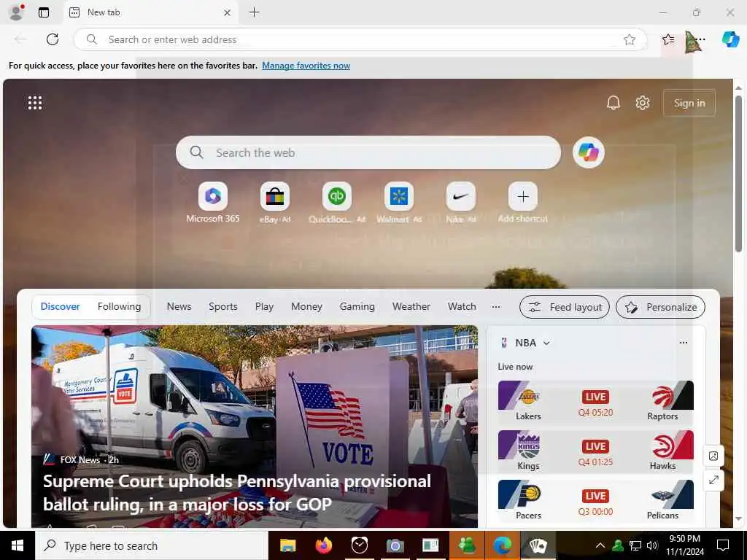Open the Walmart shortcut tile

399,203
